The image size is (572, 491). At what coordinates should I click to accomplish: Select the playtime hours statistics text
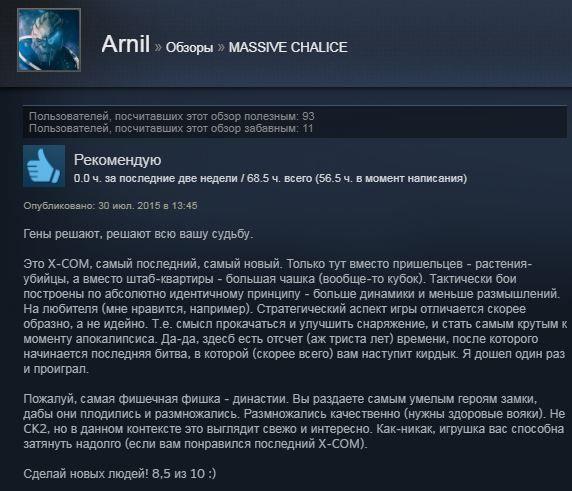[x=270, y=178]
